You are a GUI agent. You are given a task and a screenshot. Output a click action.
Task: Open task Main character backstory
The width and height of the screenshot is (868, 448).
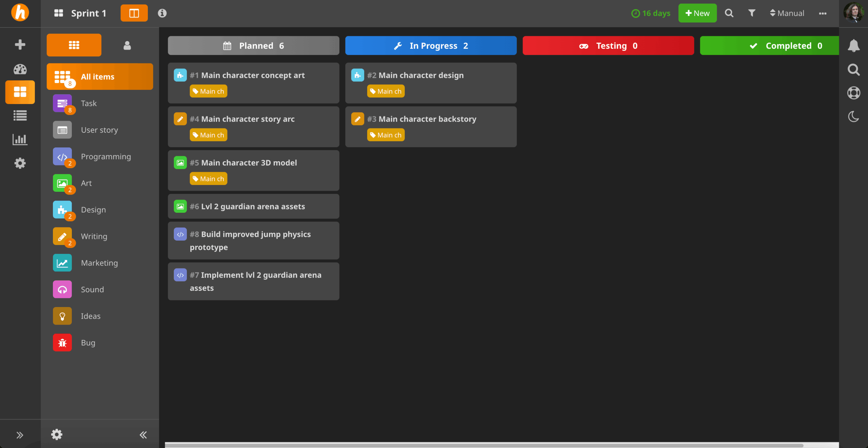click(x=427, y=119)
